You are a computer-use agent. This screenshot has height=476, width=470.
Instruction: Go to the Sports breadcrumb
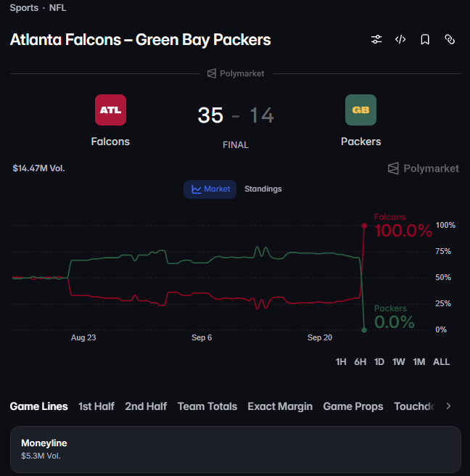24,7
